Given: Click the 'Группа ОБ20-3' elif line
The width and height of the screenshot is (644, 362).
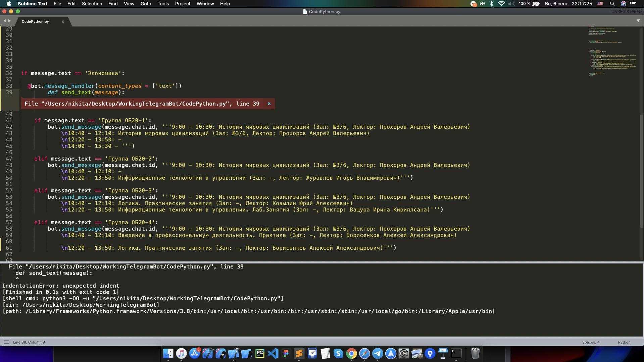Looking at the screenshot, I should (x=96, y=190).
